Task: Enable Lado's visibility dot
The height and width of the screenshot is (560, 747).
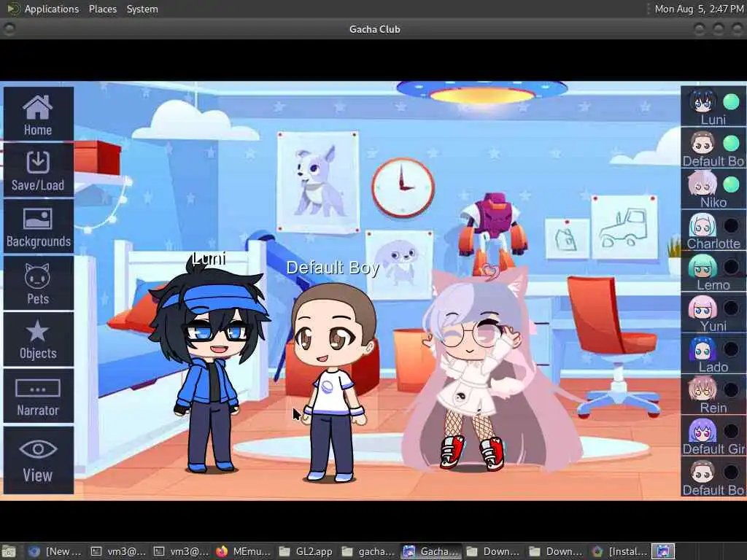Action: click(x=731, y=349)
